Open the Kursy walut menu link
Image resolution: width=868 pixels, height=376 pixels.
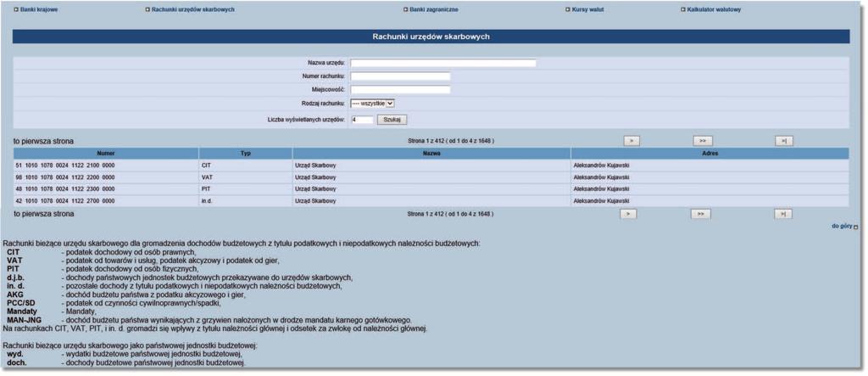pos(588,9)
